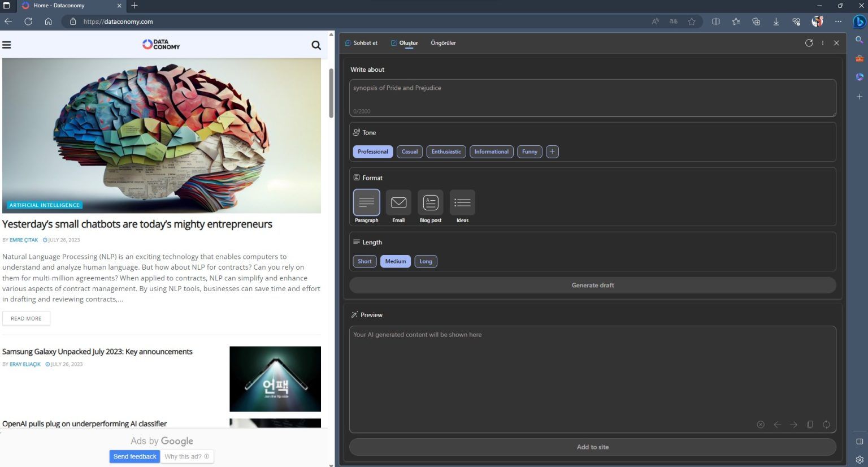Add a custom tone with the plus button
The height and width of the screenshot is (467, 868).
552,151
